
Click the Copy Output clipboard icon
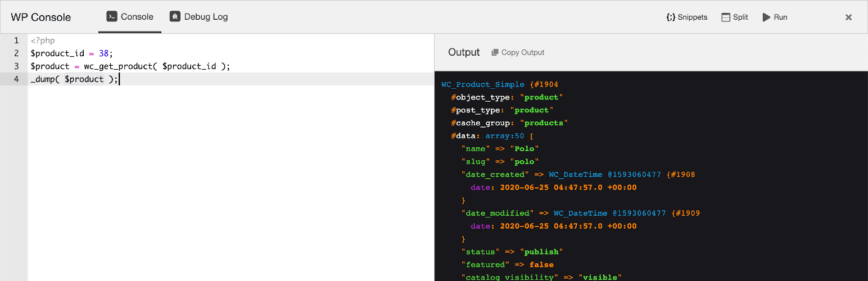pyautogui.click(x=495, y=52)
